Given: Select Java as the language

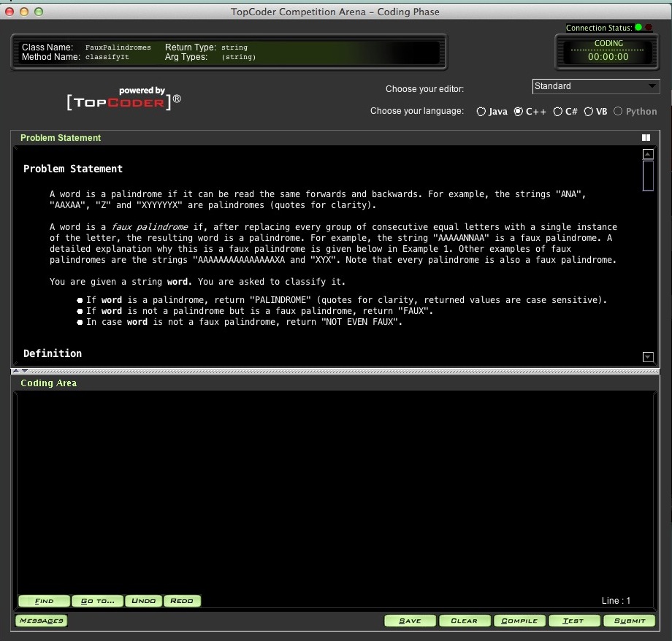Looking at the screenshot, I should [481, 112].
